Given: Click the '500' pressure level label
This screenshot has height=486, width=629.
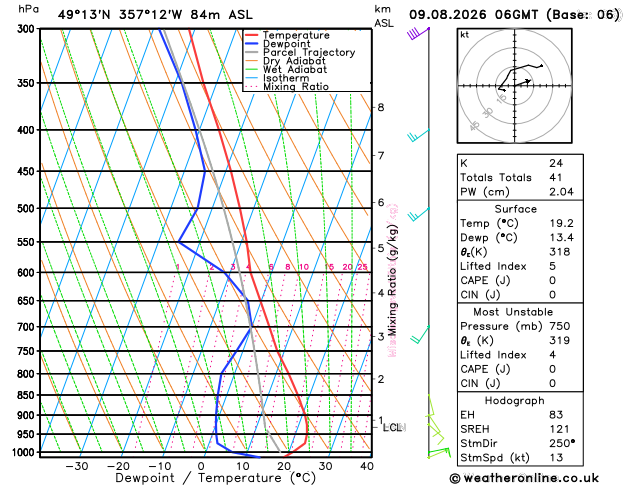Looking at the screenshot, I should click(x=28, y=209).
